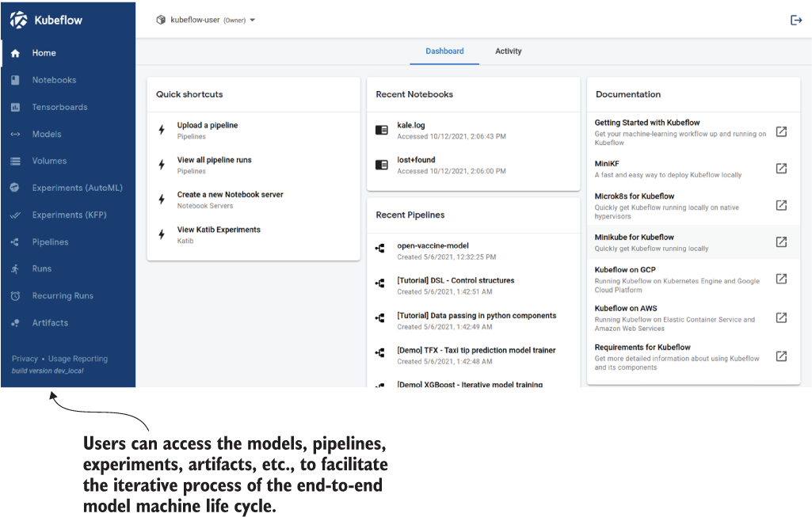This screenshot has width=812, height=517.
Task: Click Create a new Notebook server shortcut
Action: click(254, 200)
